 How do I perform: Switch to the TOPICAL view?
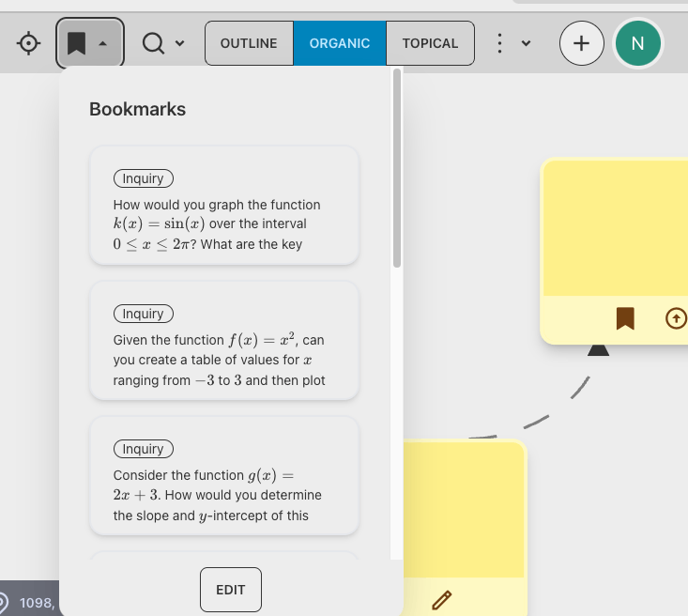pyautogui.click(x=430, y=43)
